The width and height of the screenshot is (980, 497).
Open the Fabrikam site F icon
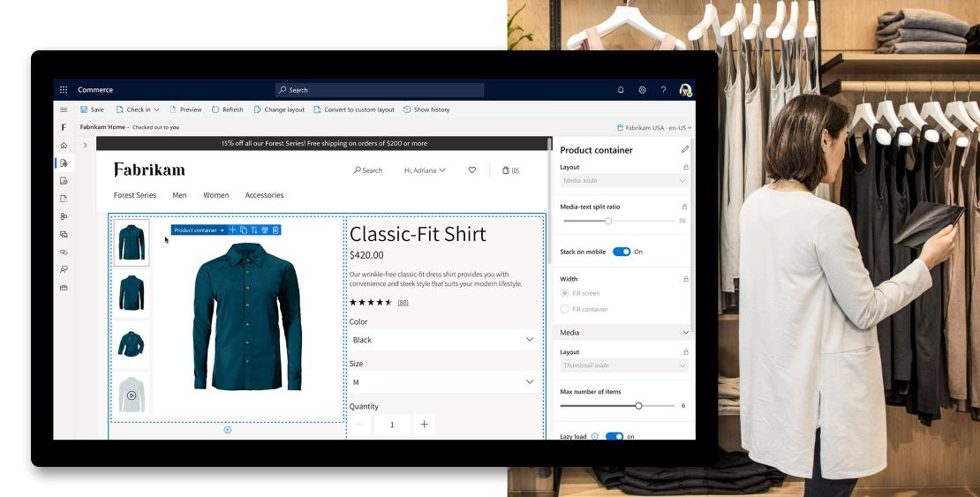(x=63, y=127)
